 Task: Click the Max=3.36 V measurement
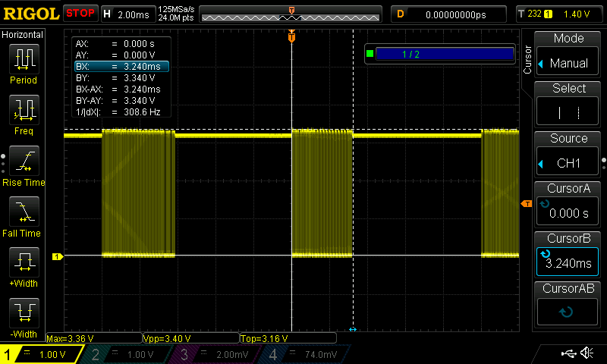(94, 338)
